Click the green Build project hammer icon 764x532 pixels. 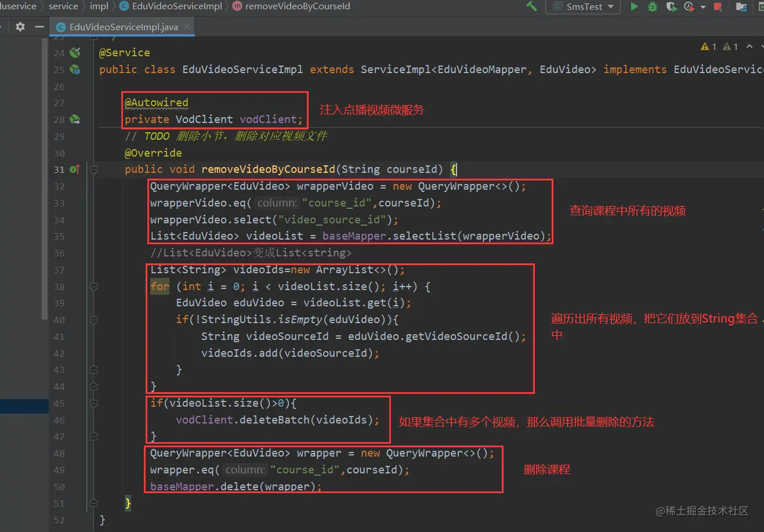point(531,6)
